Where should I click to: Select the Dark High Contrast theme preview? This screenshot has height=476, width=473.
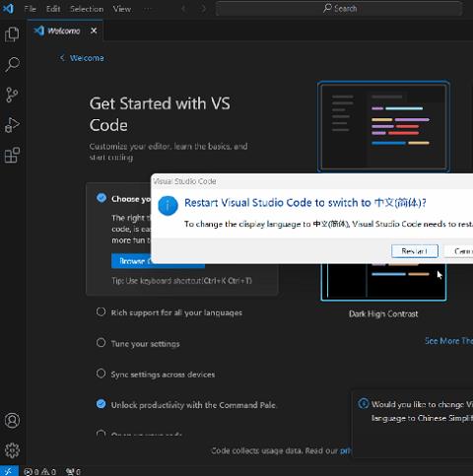[x=383, y=282]
